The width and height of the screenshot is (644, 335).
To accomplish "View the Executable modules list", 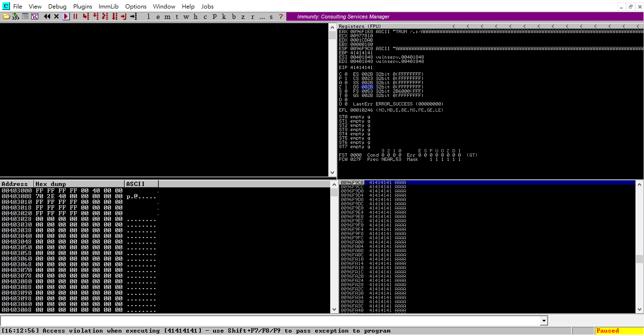I will click(158, 17).
